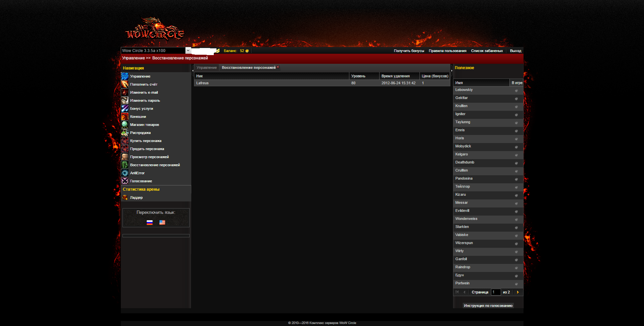Click the Управление navigation icon
The image size is (644, 326).
tap(125, 76)
